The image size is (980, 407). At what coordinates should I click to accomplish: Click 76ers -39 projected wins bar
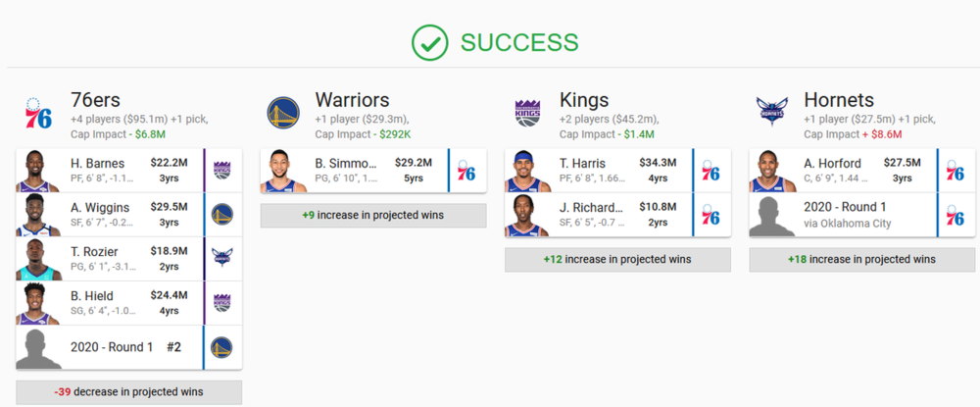128,391
